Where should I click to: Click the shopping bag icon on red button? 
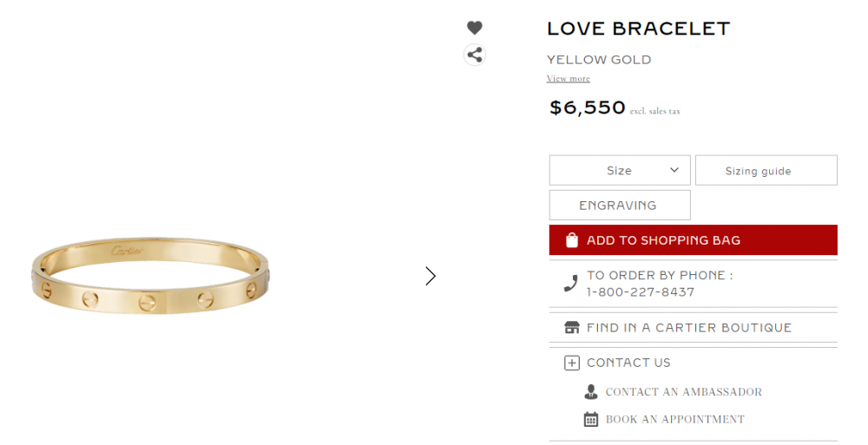click(x=571, y=240)
